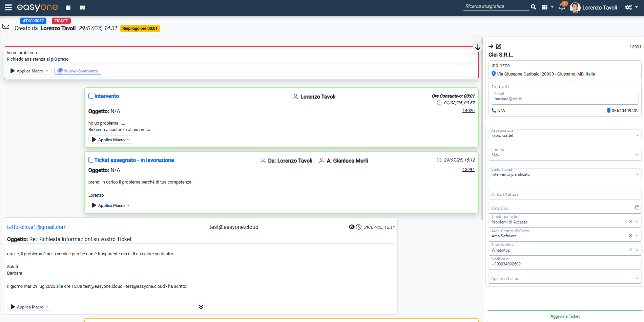Open the mail envelope icon in header

pyautogui.click(x=82, y=7)
